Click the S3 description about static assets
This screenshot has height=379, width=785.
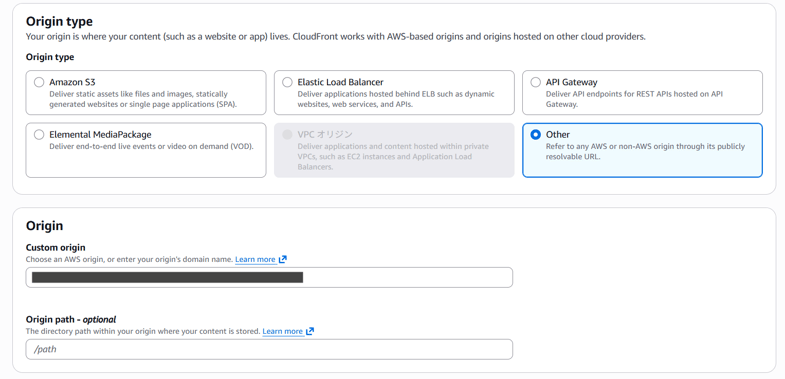(143, 99)
